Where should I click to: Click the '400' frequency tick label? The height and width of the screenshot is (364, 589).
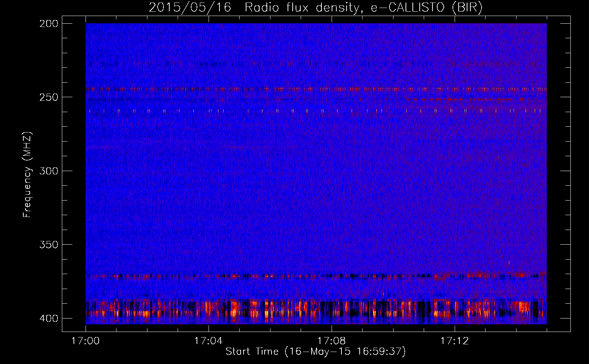tap(49, 318)
